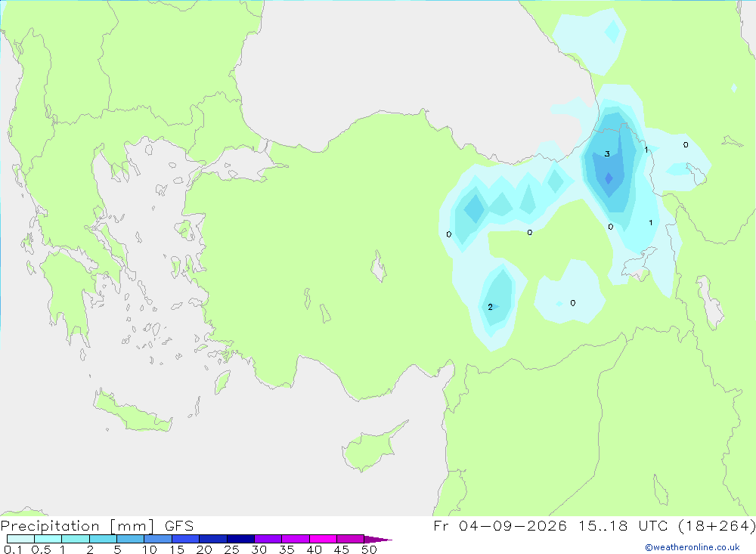Click the 0.1–0.5 mm palest cyan legend swatch
Screen dimensions: 756x554
20,539
